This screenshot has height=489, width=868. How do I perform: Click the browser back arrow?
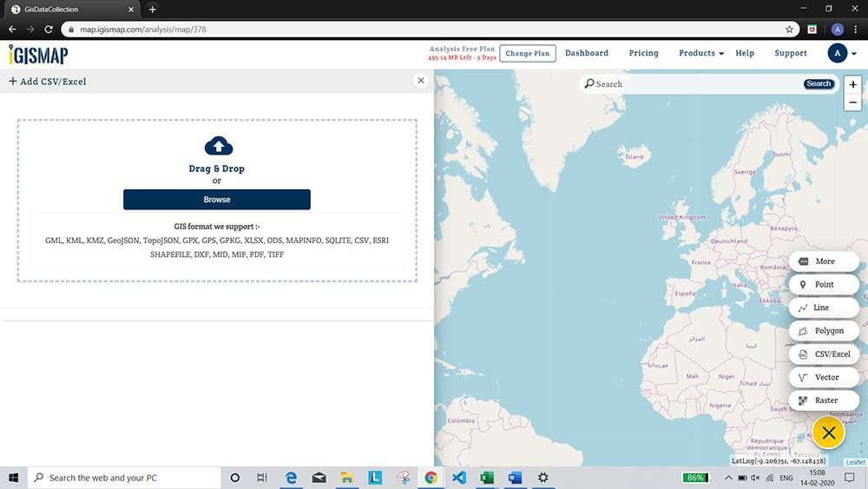click(12, 30)
